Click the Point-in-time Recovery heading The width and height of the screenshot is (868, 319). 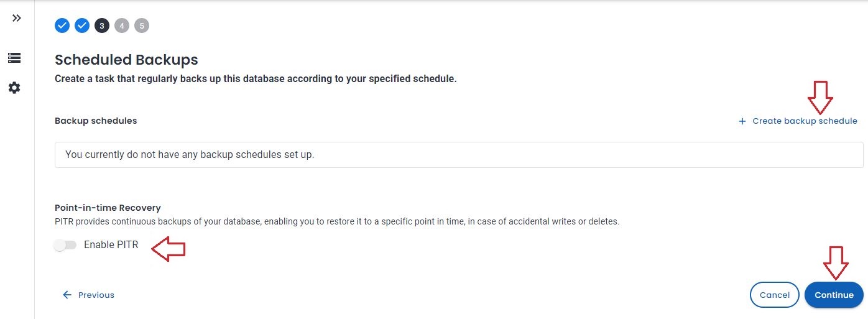[108, 208]
